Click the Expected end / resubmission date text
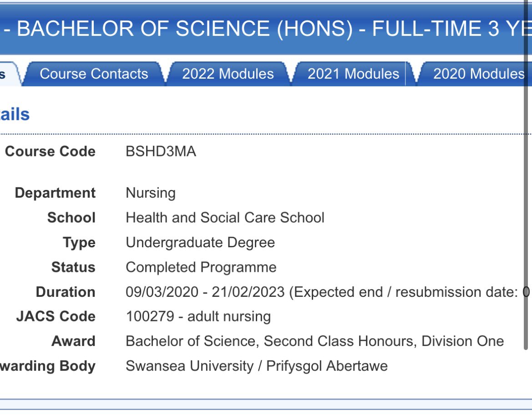This screenshot has height=415, width=532. point(406,292)
